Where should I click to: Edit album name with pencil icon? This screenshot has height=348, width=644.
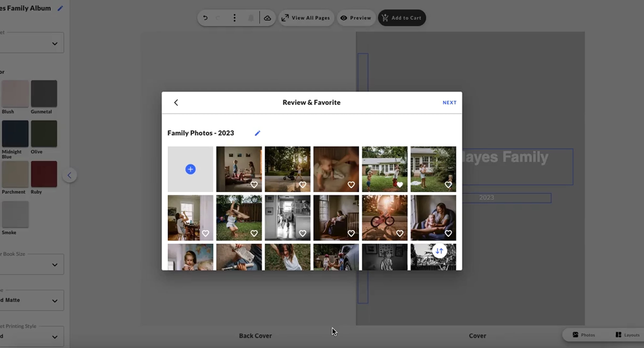tap(60, 9)
